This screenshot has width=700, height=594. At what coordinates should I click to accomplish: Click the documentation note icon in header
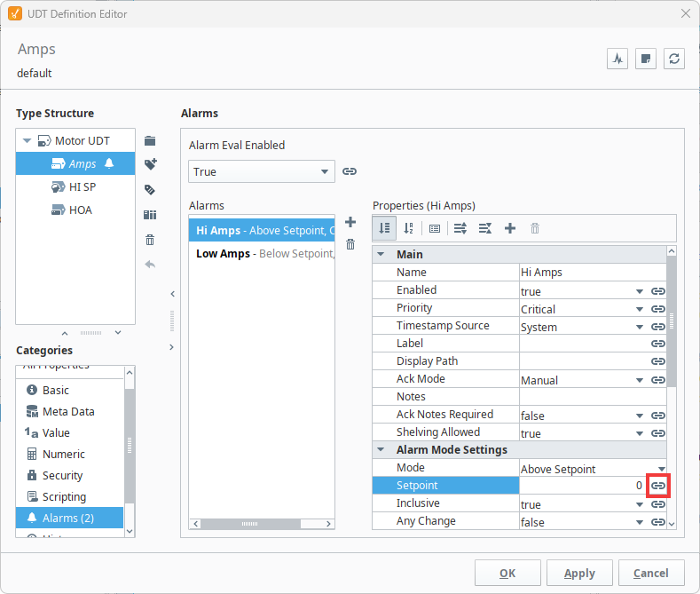click(x=646, y=59)
